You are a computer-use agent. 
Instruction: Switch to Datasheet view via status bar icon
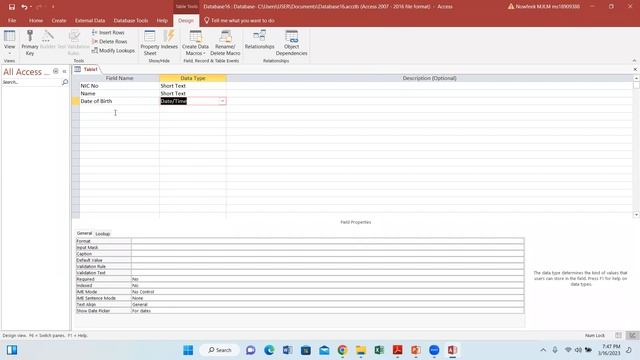point(618,335)
